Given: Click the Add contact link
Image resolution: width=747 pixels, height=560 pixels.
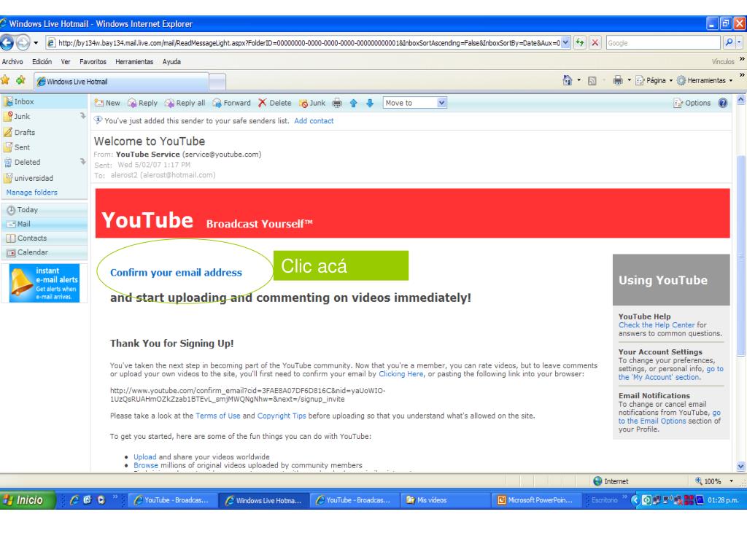Looking at the screenshot, I should 314,121.
